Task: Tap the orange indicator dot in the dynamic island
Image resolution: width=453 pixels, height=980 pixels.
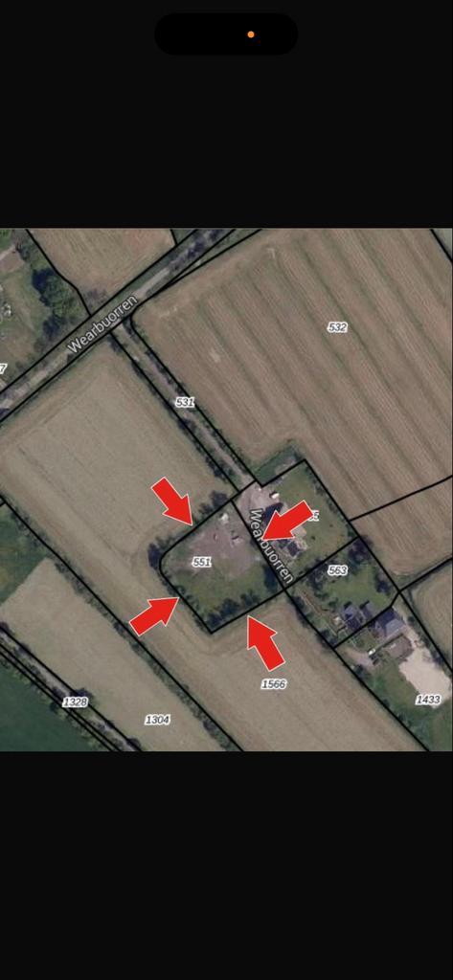Action: (251, 35)
